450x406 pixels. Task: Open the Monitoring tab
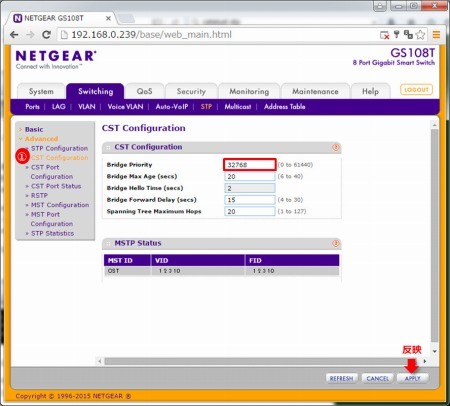(x=249, y=91)
